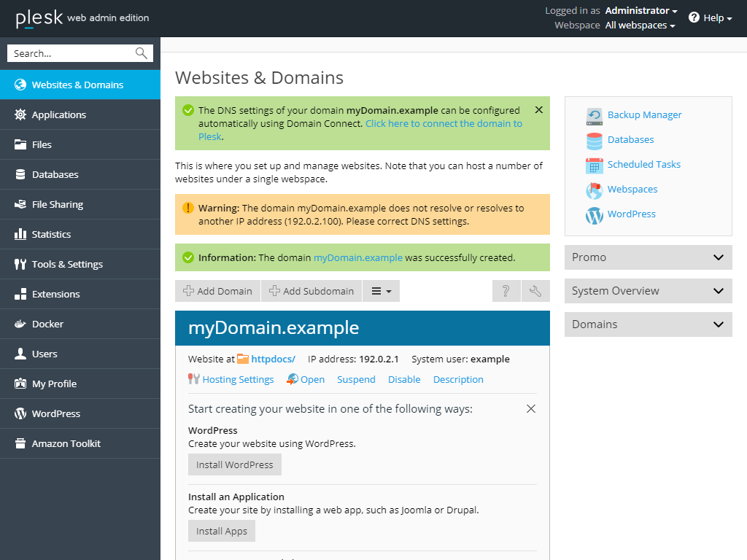The width and height of the screenshot is (747, 560).
Task: Open the Administrator account dropdown
Action: pyautogui.click(x=640, y=10)
